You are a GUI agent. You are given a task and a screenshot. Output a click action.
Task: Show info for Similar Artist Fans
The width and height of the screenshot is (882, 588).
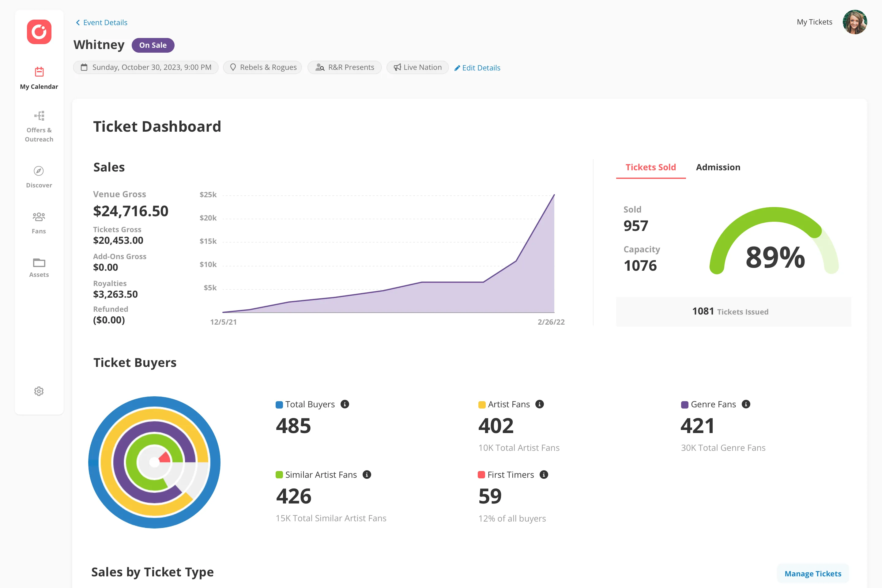click(367, 474)
